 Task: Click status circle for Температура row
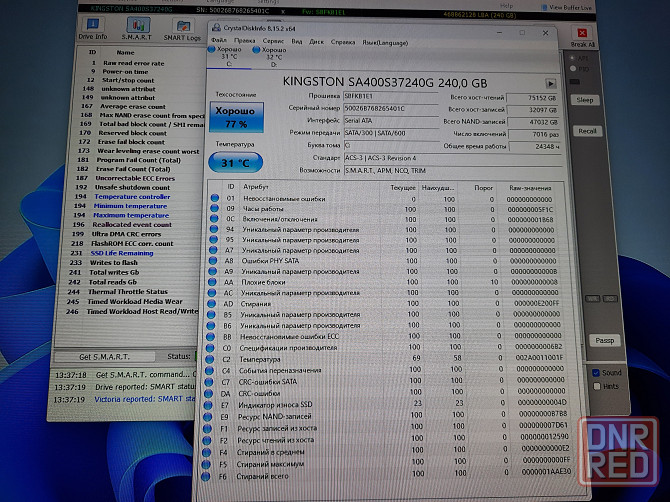(x=209, y=359)
